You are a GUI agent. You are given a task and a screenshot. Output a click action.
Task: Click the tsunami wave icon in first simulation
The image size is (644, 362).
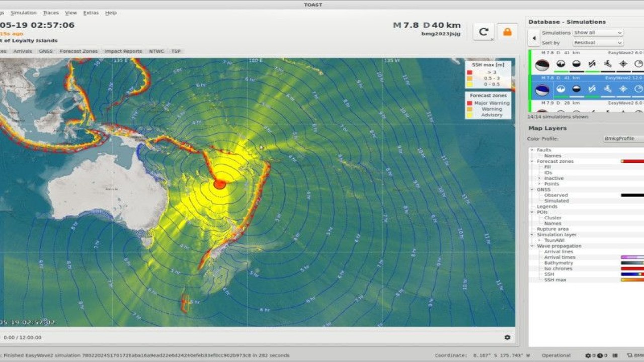tap(608, 64)
